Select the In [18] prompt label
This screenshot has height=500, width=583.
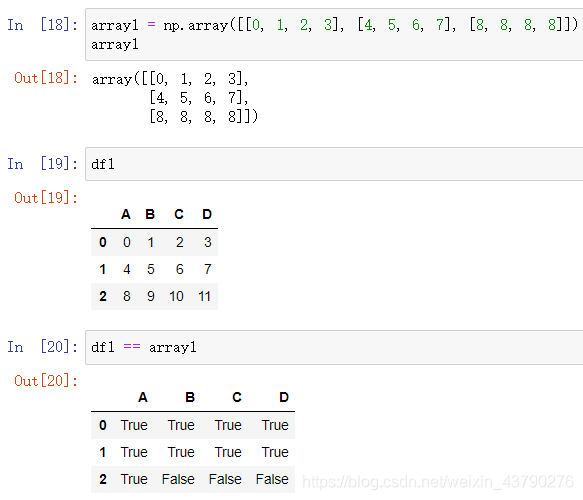(43, 25)
